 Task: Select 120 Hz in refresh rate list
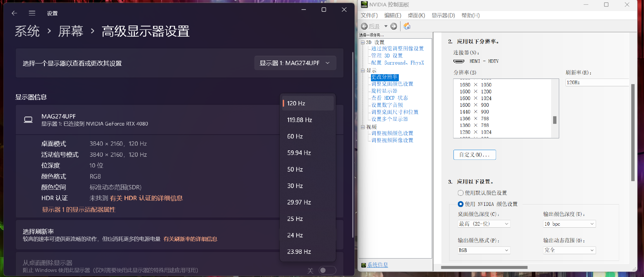[308, 103]
